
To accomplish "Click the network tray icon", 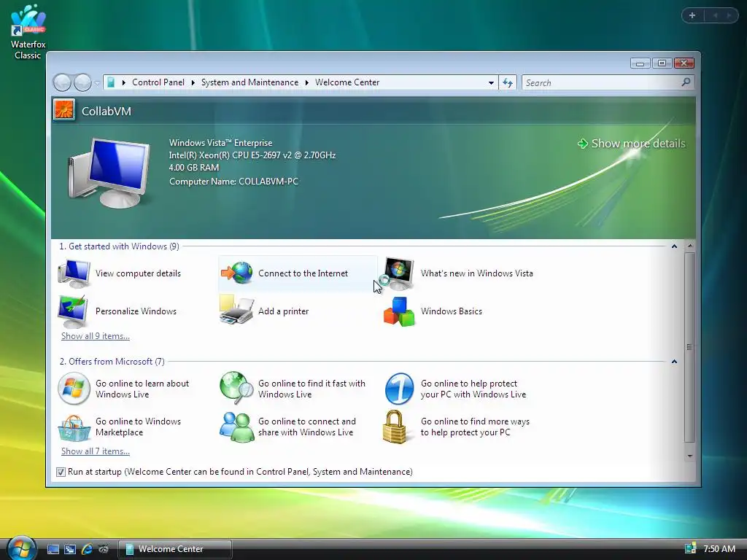I will tap(690, 548).
